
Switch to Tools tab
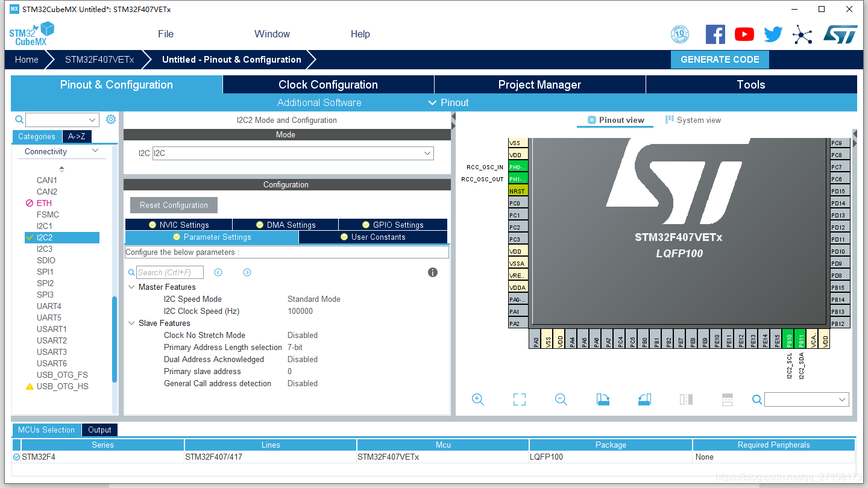pos(751,85)
